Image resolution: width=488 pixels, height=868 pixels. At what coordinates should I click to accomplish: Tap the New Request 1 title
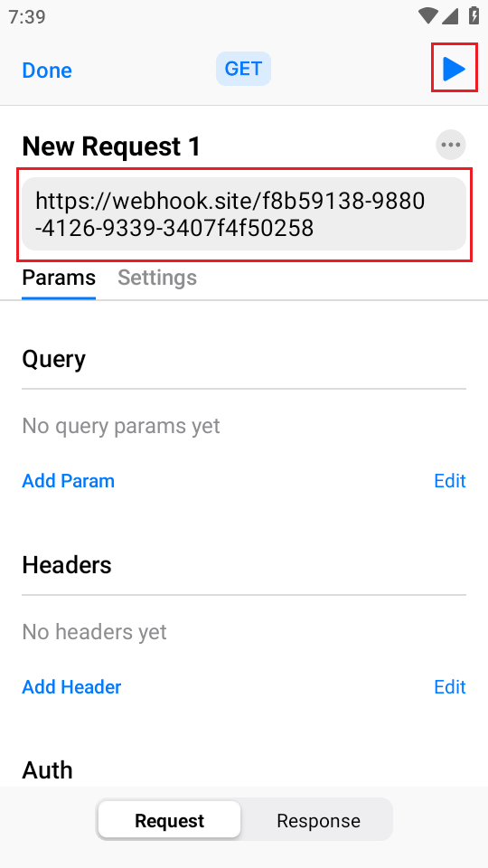click(x=111, y=146)
